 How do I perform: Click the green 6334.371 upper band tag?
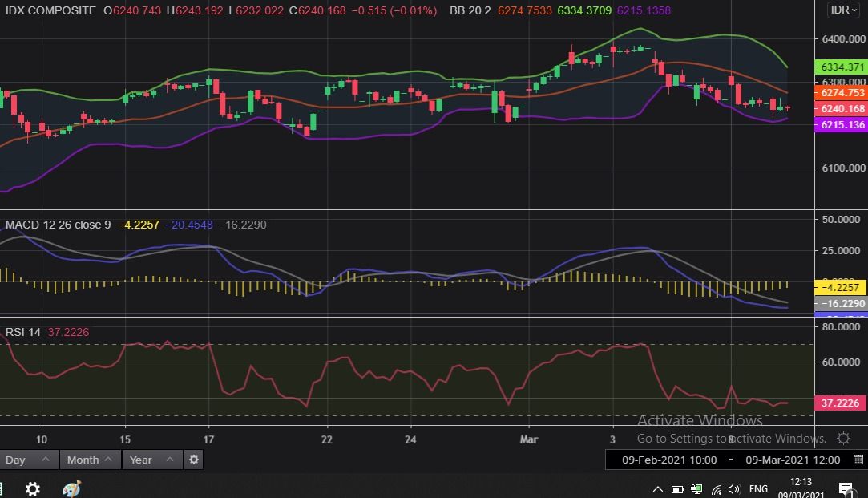click(840, 67)
